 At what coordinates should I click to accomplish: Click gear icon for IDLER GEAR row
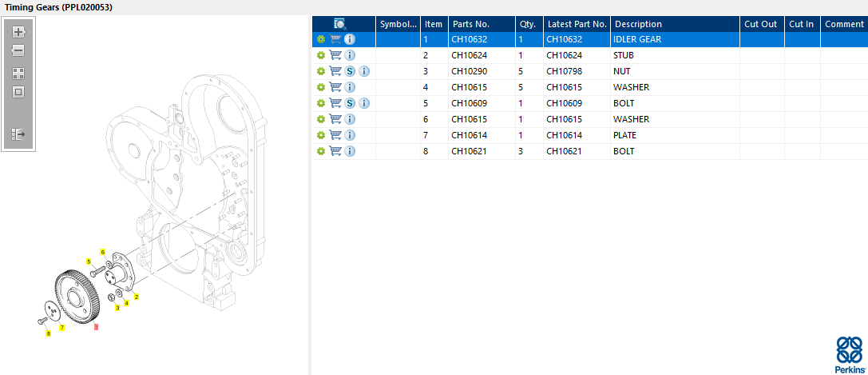pos(320,39)
